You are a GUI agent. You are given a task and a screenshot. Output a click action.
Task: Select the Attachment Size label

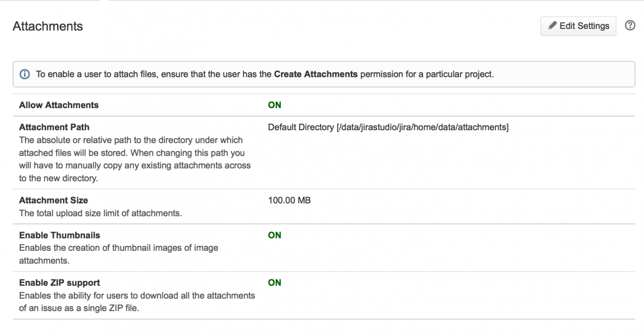pyautogui.click(x=53, y=200)
